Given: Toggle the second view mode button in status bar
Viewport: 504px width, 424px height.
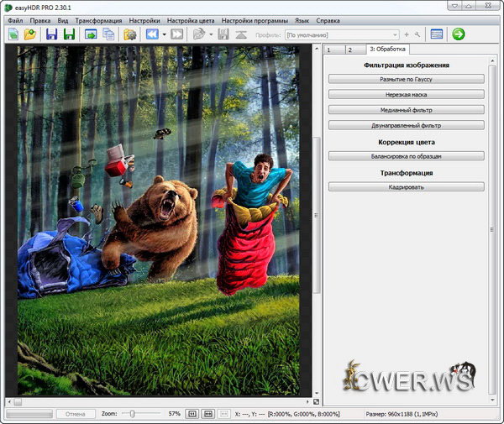Looking at the screenshot, I should point(207,414).
